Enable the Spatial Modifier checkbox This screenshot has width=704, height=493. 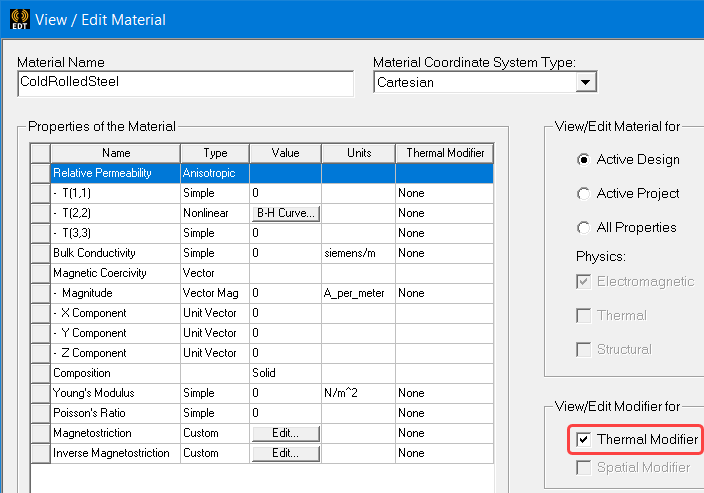(x=584, y=468)
